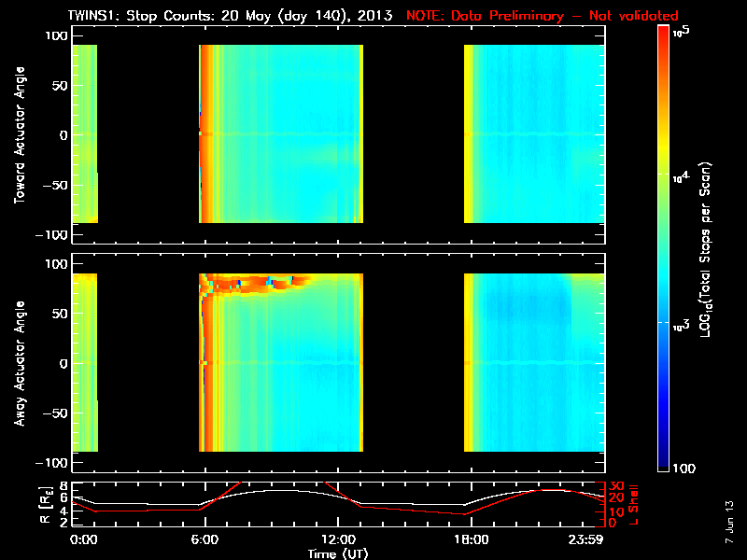Screen dimensions: 747x560
Task: Click the red top of the color bar
Action: 664,38
